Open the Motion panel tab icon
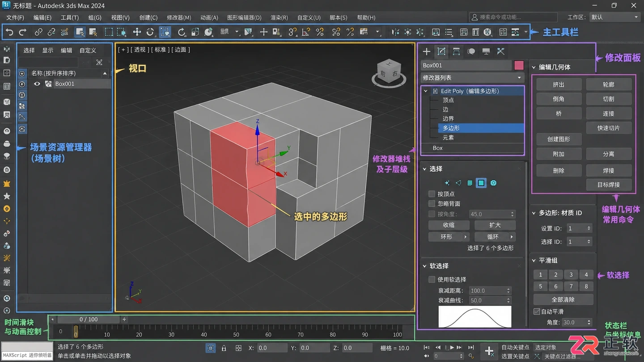644x362 pixels. click(471, 51)
